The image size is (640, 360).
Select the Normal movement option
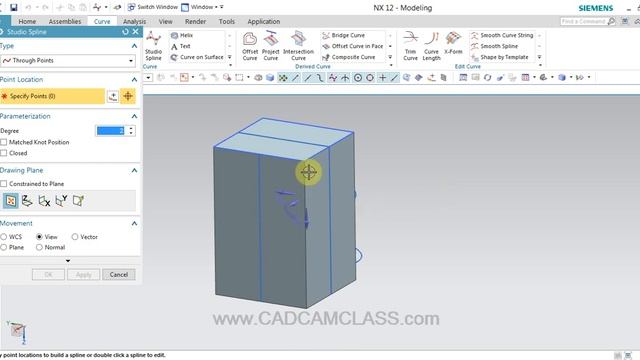(39, 247)
